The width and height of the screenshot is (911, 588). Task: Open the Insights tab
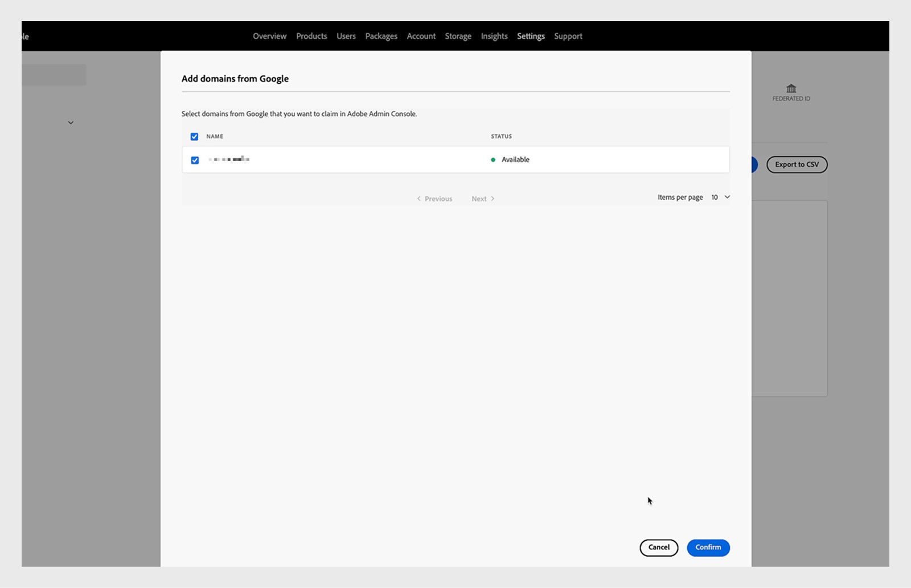pos(494,36)
